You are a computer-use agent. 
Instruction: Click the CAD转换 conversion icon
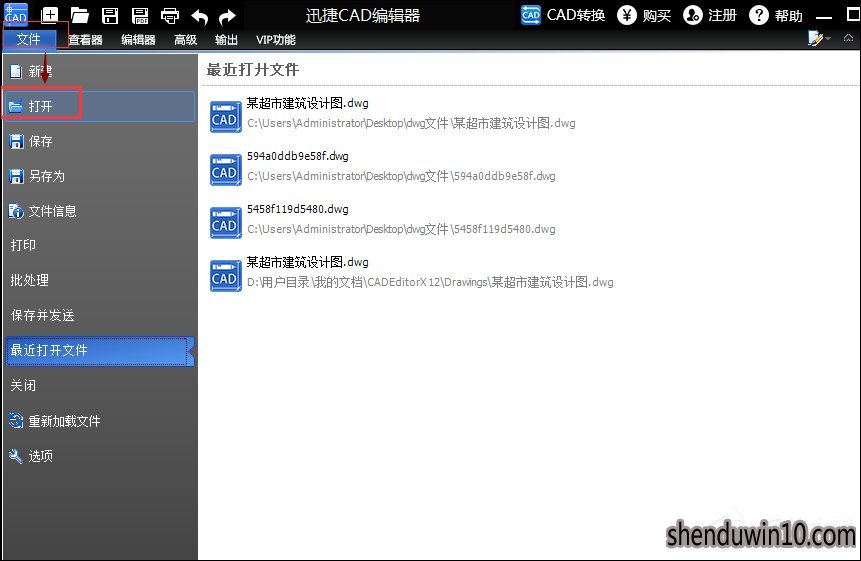530,15
